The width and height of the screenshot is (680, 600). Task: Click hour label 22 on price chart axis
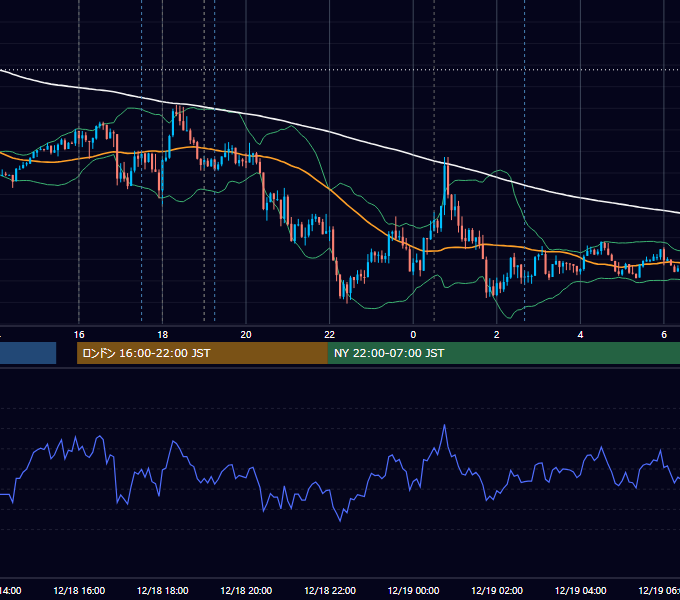point(330,335)
